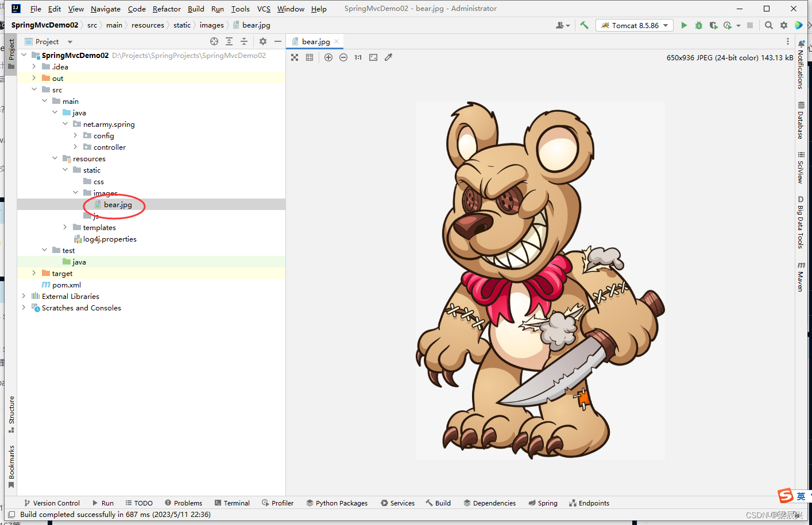Build project with hammer icon
812x525 pixels.
(x=584, y=25)
